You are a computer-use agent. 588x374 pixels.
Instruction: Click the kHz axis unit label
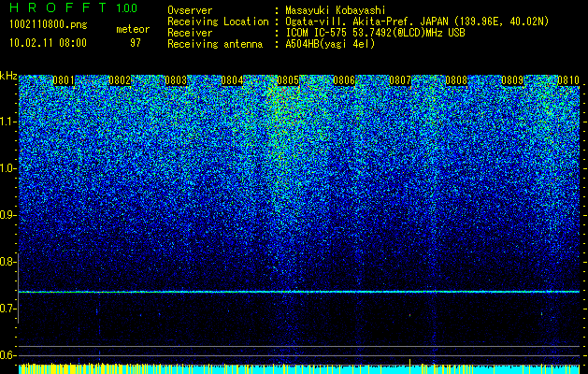[8, 76]
